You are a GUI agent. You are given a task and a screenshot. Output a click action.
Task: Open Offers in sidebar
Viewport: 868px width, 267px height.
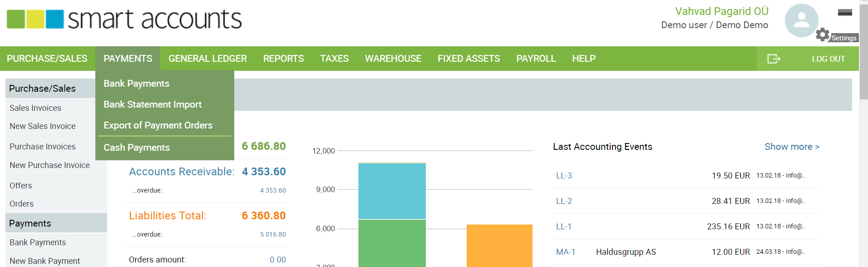[x=21, y=186]
